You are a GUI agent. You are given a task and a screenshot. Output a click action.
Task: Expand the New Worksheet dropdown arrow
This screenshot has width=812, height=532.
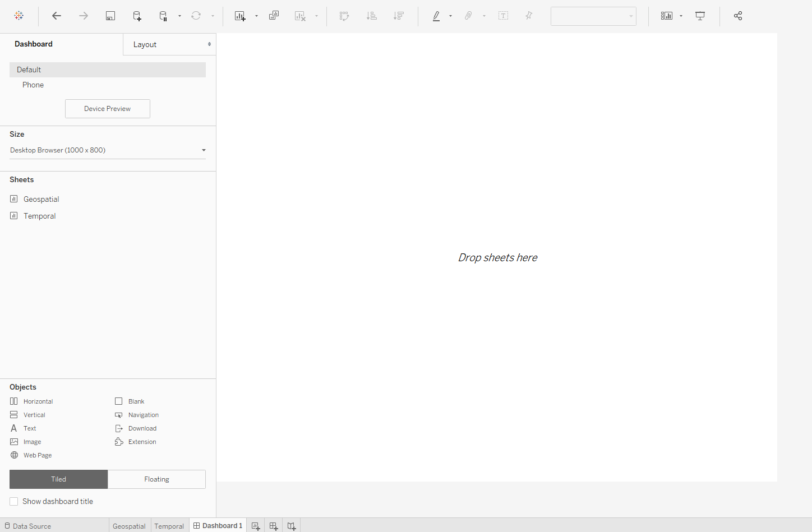(257, 16)
